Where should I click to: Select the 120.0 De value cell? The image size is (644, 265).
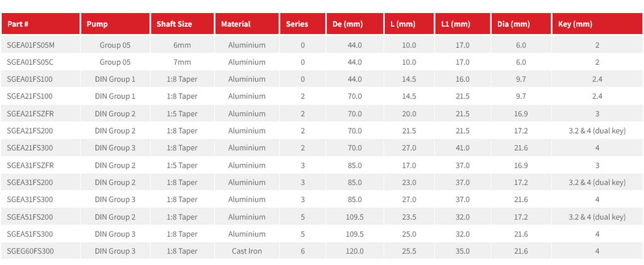point(355,251)
